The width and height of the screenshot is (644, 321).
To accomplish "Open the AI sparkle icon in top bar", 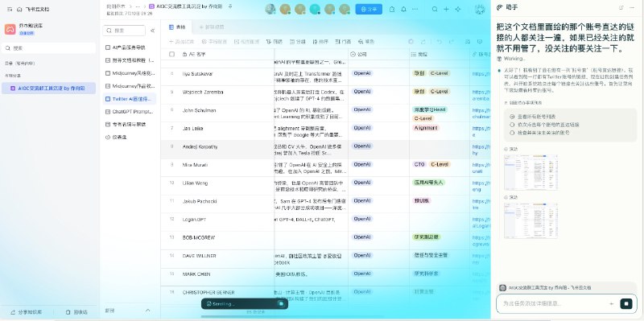I will pyautogui.click(x=458, y=9).
